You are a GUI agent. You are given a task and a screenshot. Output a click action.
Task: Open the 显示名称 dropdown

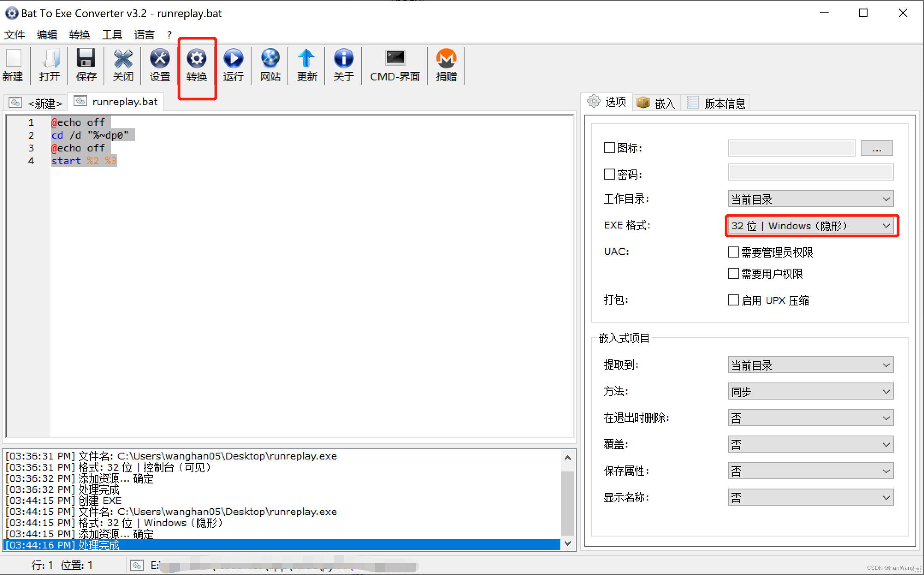(x=811, y=498)
